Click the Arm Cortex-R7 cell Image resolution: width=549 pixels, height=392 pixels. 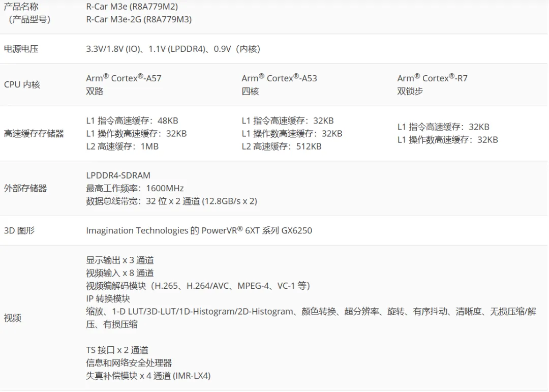tap(432, 78)
